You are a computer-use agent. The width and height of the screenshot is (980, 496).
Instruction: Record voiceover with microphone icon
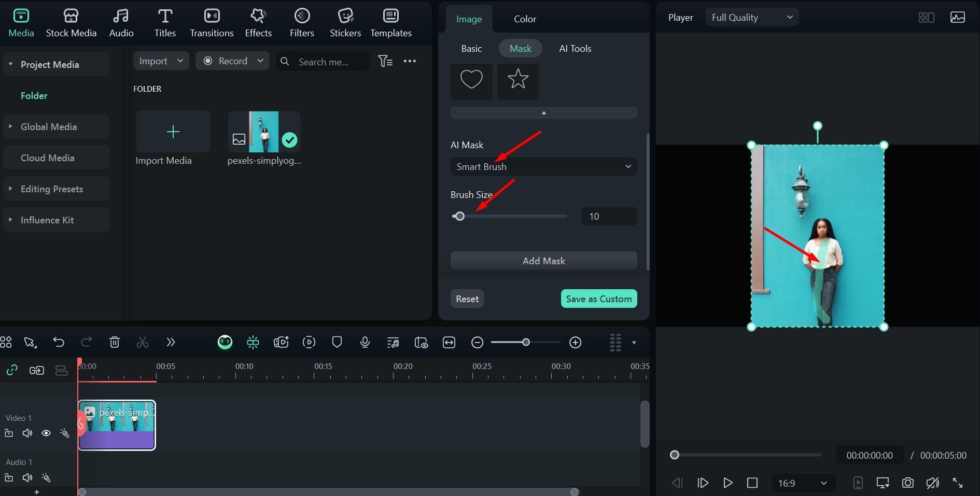coord(365,342)
